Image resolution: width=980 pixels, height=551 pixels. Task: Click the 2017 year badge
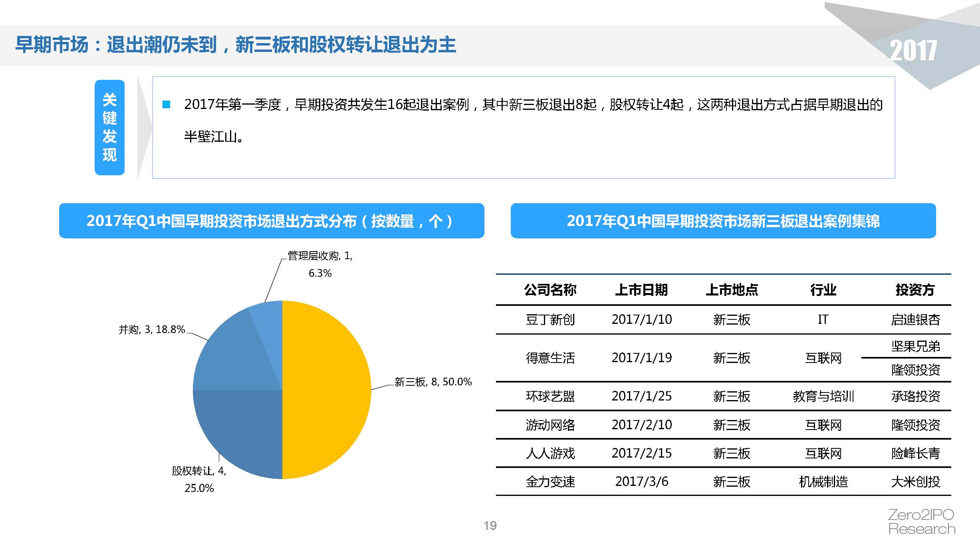tap(913, 51)
